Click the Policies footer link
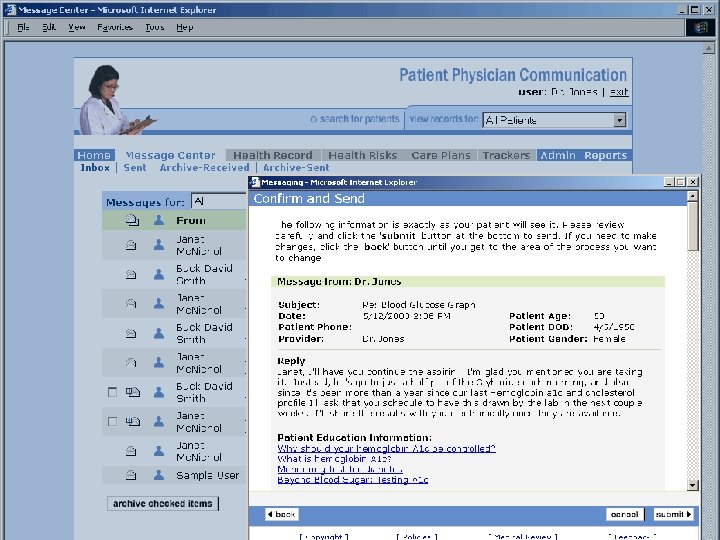The height and width of the screenshot is (540, 720). click(x=417, y=536)
